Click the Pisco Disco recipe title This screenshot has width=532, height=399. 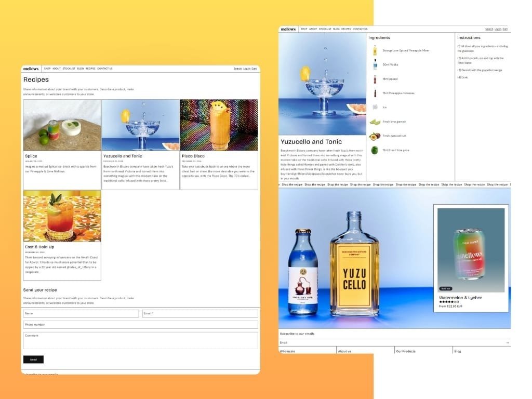coord(193,156)
